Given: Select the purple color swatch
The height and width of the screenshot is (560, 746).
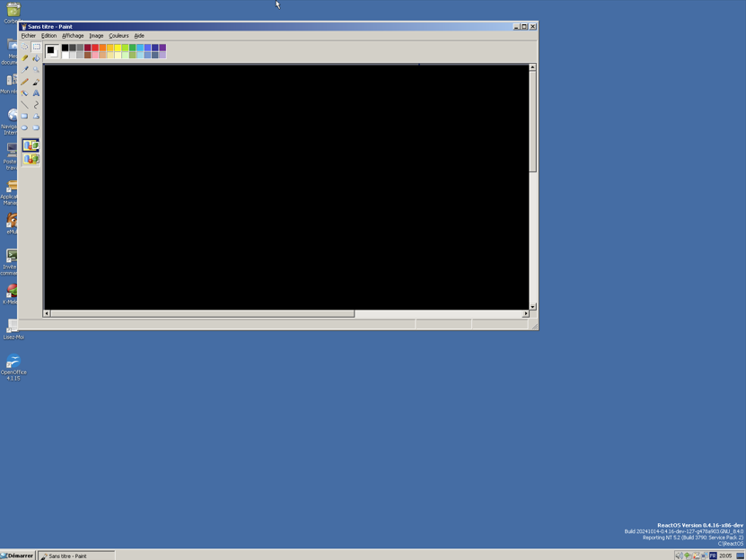Looking at the screenshot, I should pyautogui.click(x=162, y=48).
